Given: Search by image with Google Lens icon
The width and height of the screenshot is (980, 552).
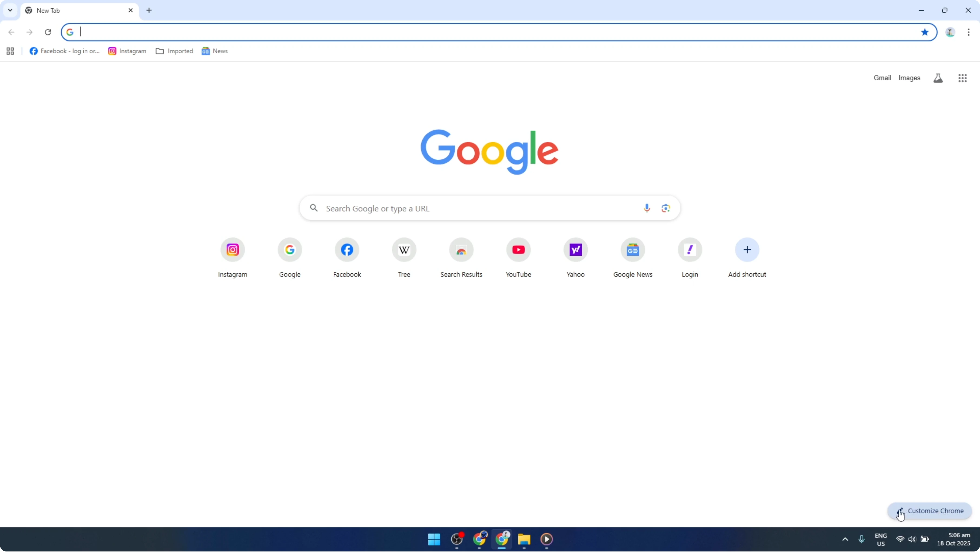Looking at the screenshot, I should pyautogui.click(x=666, y=208).
